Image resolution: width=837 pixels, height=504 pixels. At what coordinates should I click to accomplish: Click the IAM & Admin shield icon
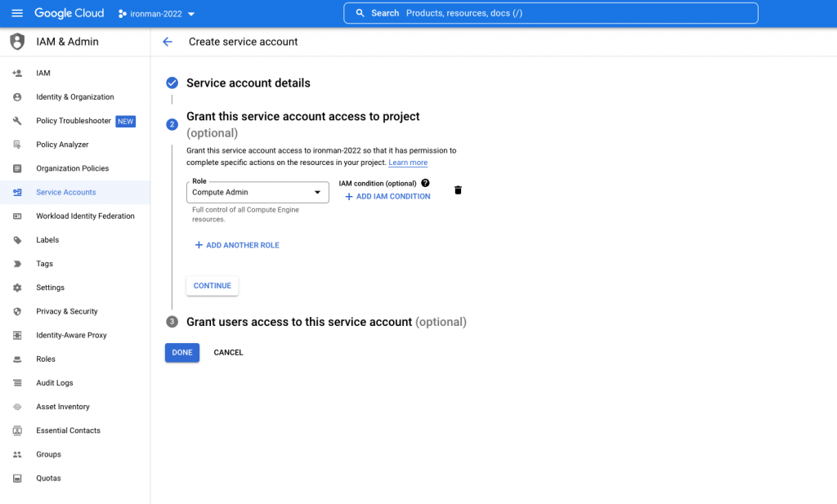pyautogui.click(x=17, y=42)
